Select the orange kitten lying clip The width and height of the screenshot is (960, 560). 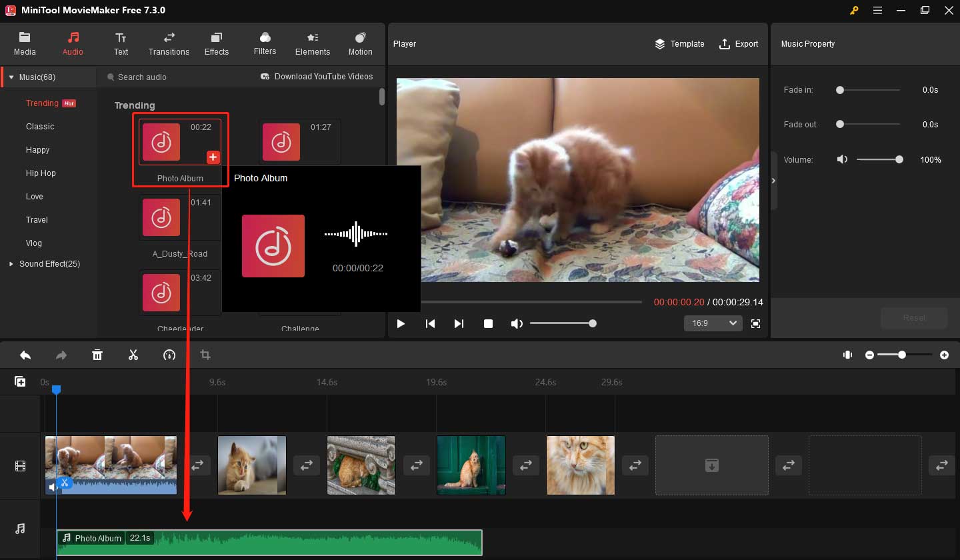[x=252, y=465]
